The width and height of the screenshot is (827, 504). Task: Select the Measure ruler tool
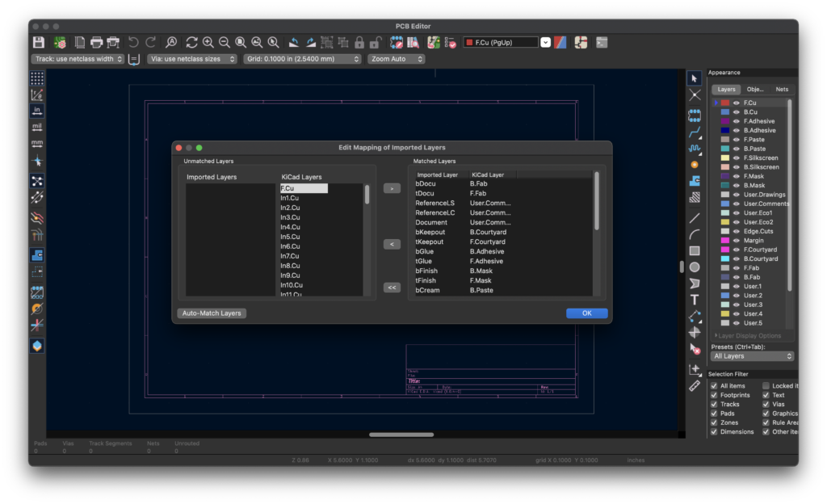(x=695, y=386)
